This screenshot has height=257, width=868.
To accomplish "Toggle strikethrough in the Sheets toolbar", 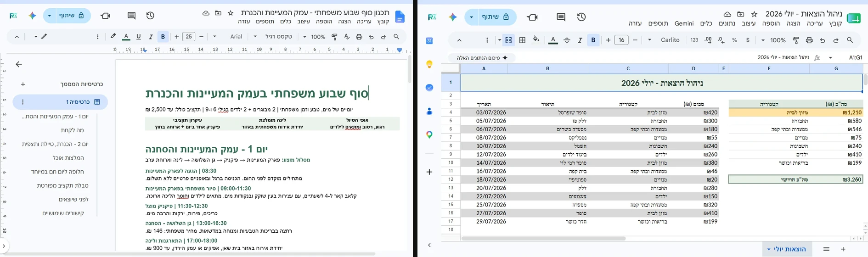I will [x=567, y=40].
